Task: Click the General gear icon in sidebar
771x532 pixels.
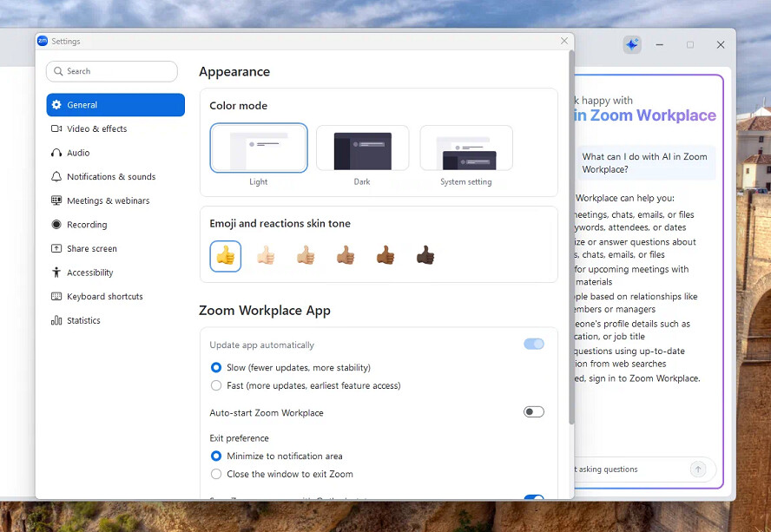Action: 56,105
